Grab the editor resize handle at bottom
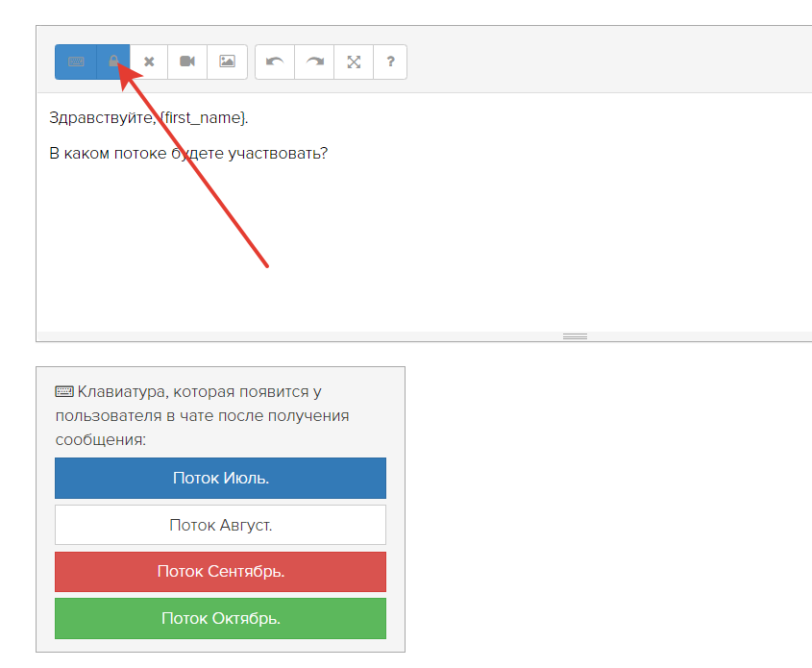 tap(575, 336)
